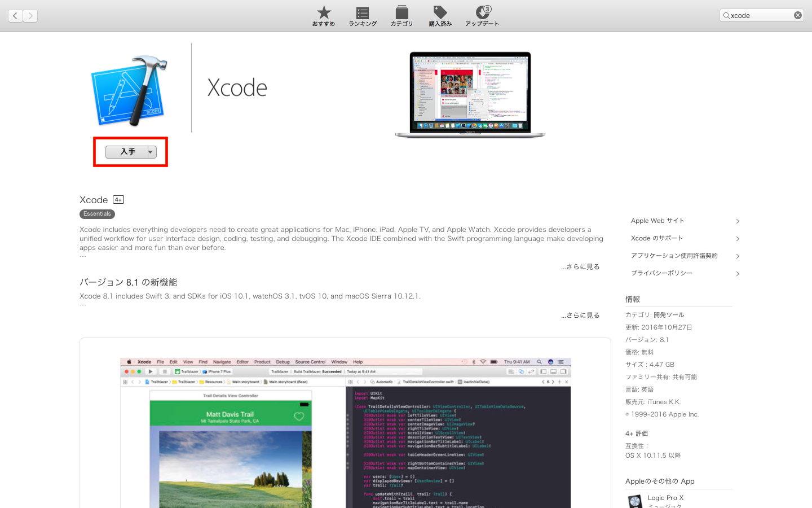Click in the xcode search field

pos(761,15)
